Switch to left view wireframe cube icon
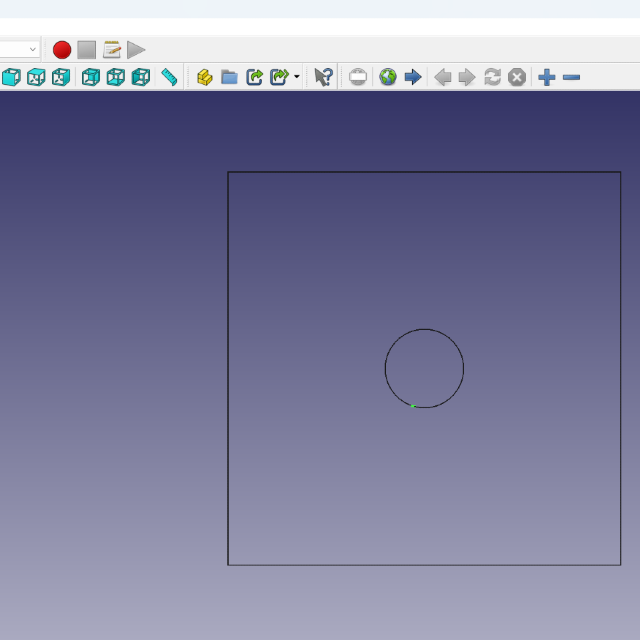640x640 pixels. [141, 77]
